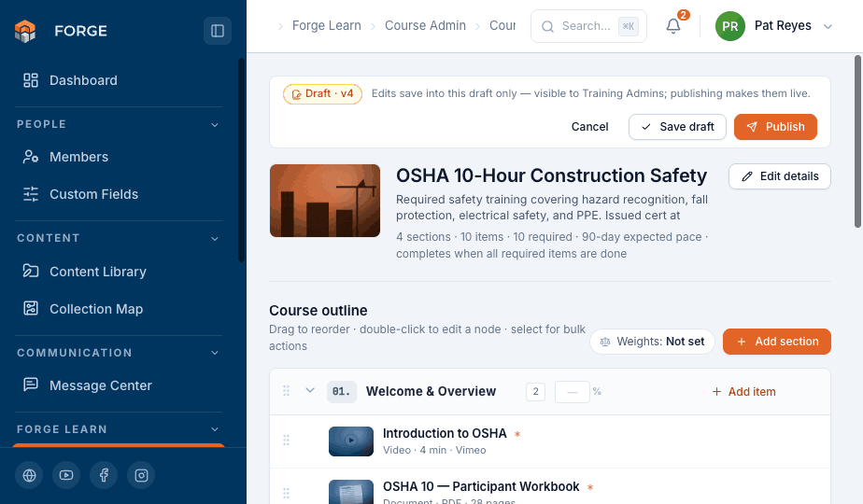Open the OSHA course cover image
Screen dimensions: 863x504
(x=325, y=201)
